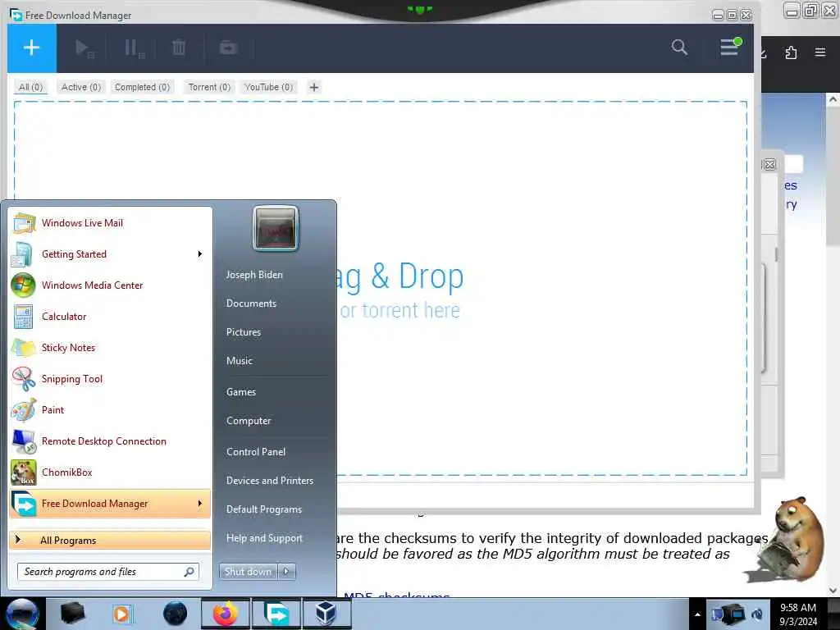Open Documents from Start menu
Screen dimensions: 840x630
251,304
